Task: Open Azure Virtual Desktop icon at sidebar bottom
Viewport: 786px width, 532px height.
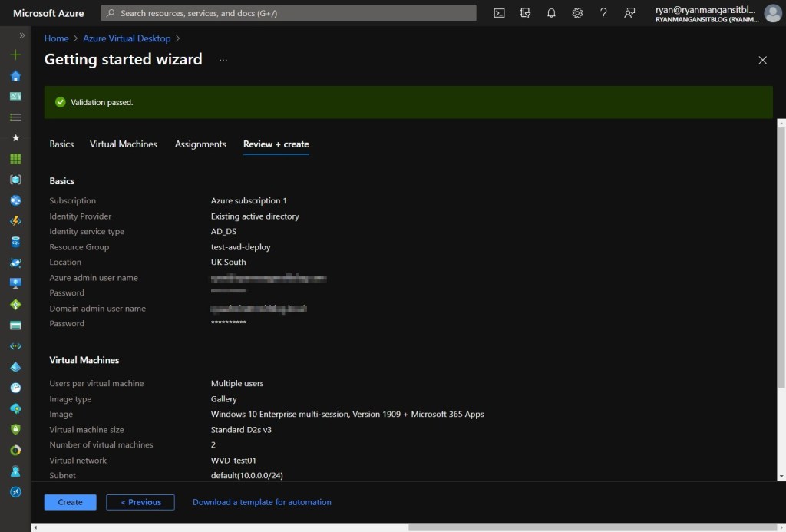Action: [x=15, y=492]
